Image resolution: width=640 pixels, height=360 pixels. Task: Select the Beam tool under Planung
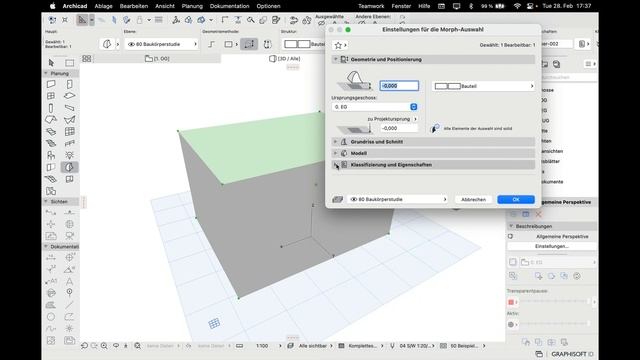pyautogui.click(x=69, y=108)
